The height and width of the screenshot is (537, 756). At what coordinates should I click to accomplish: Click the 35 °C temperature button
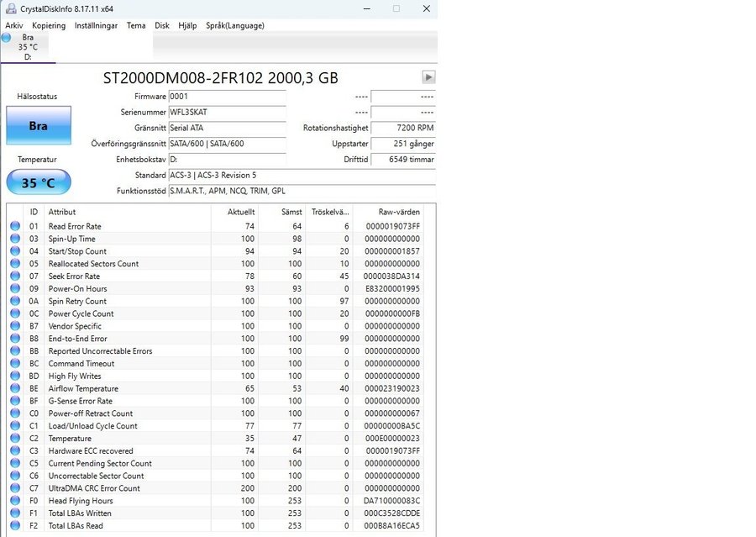39,182
